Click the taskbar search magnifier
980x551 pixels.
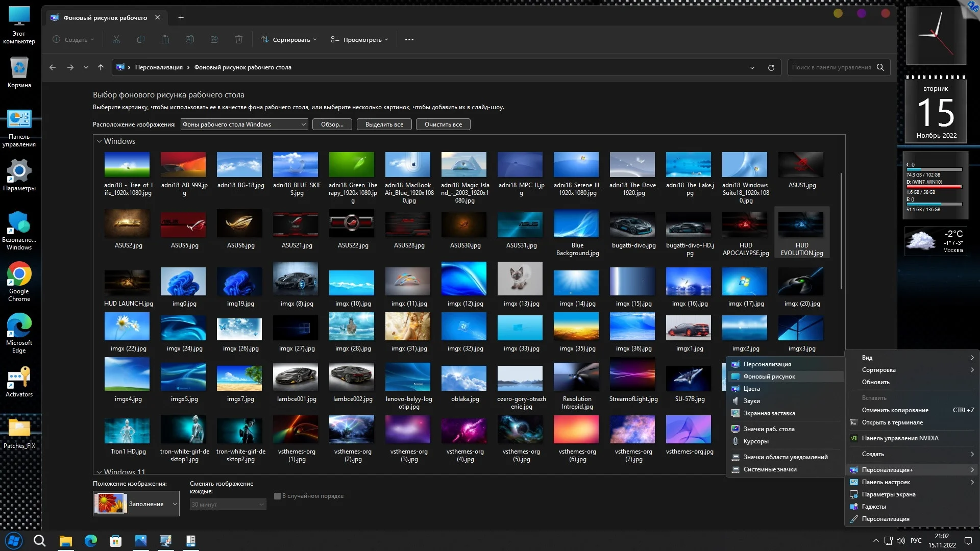pos(39,541)
